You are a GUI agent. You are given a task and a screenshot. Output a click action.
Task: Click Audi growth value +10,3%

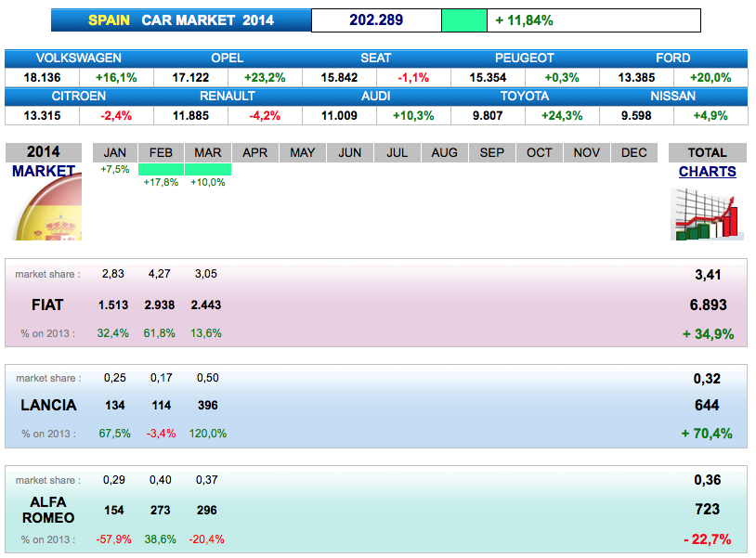(x=413, y=116)
